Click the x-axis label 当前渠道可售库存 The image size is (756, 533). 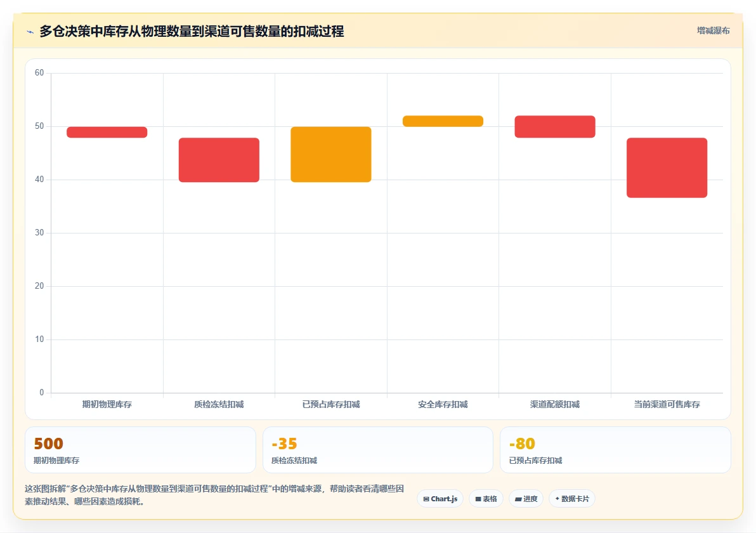(667, 404)
